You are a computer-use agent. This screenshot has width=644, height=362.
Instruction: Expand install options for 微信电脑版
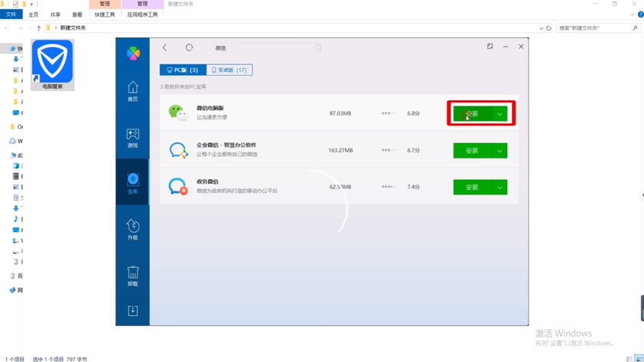click(499, 114)
